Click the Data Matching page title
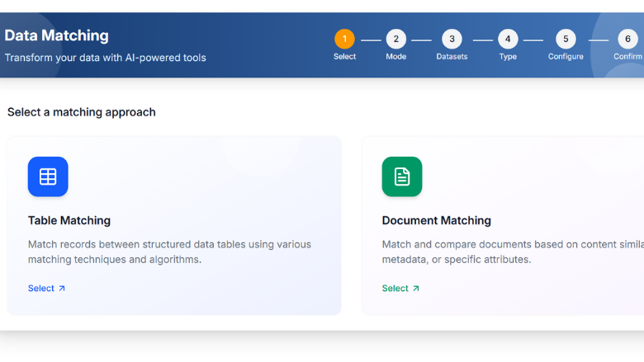This screenshot has height=362, width=644. click(x=56, y=35)
